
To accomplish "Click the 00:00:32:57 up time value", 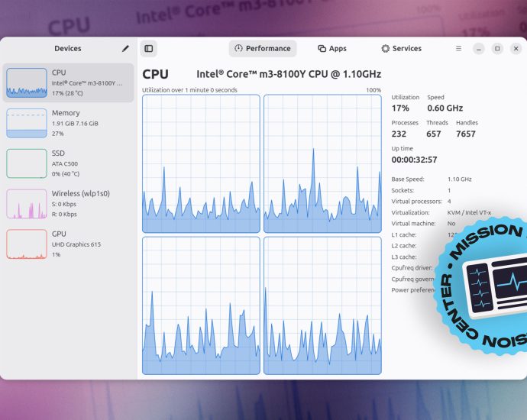I will click(x=415, y=160).
